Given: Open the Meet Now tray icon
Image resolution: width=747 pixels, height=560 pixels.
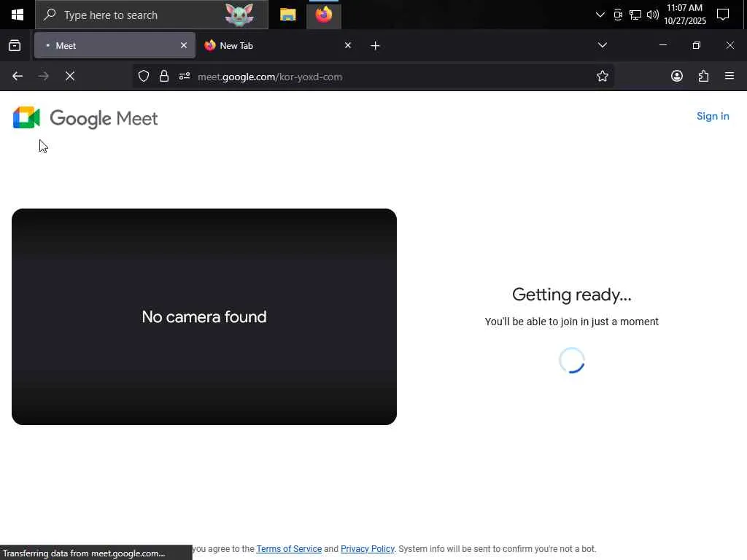Looking at the screenshot, I should click(617, 15).
